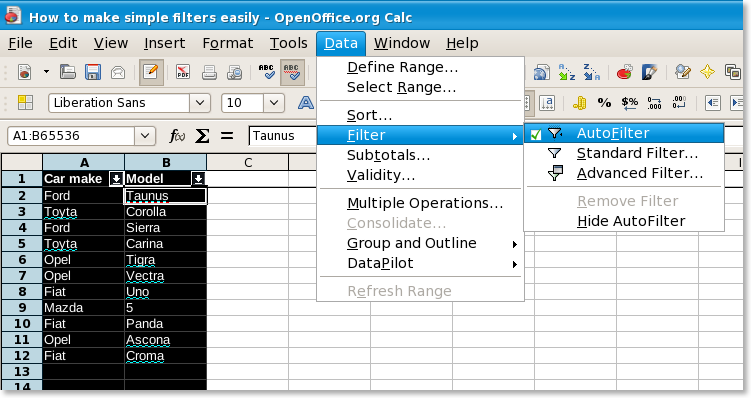Choose Multiple Operations... menu entry
This screenshot has height=398, width=751.
coord(420,203)
